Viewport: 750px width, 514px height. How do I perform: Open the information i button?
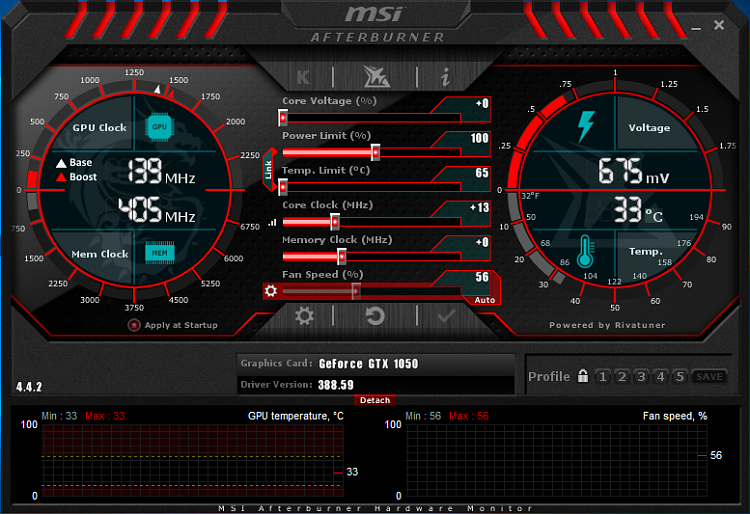(445, 77)
